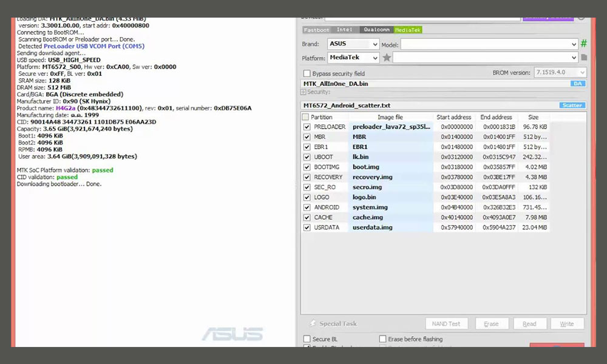Uncheck the PRELOADER partition checkbox
This screenshot has height=364, width=607.
coord(307,127)
